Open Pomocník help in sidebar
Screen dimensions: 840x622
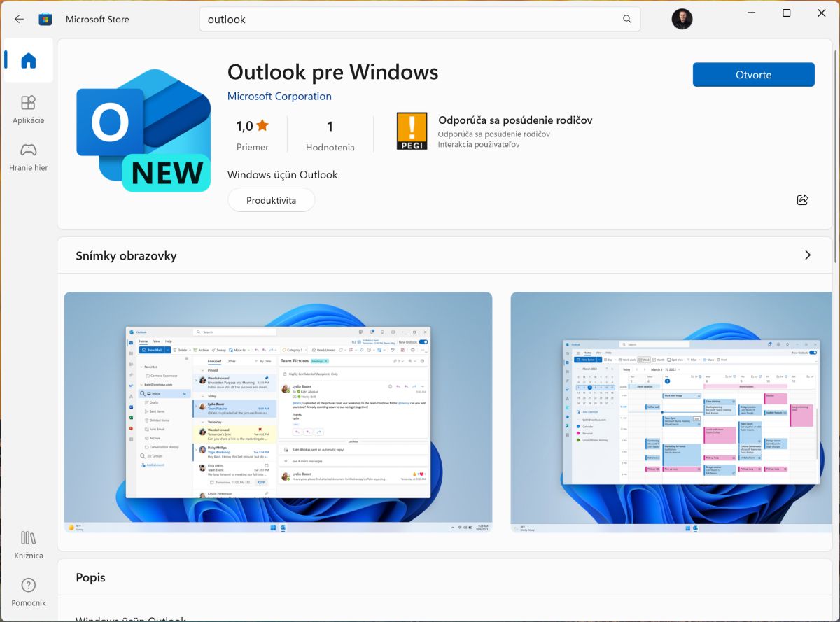(x=28, y=592)
